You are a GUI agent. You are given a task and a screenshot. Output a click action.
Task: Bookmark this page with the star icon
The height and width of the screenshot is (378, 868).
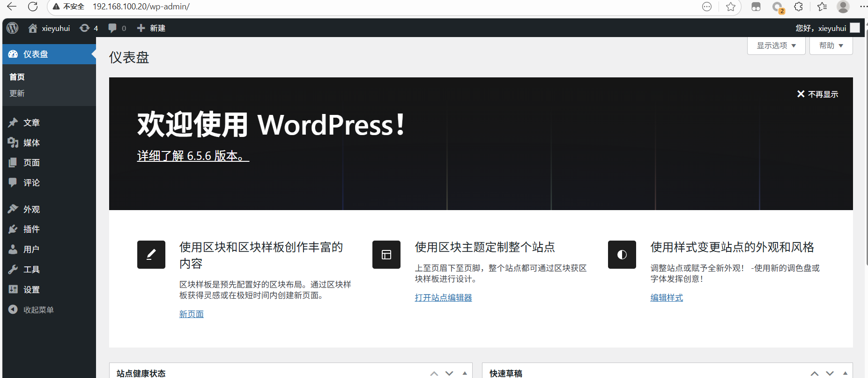tap(731, 7)
